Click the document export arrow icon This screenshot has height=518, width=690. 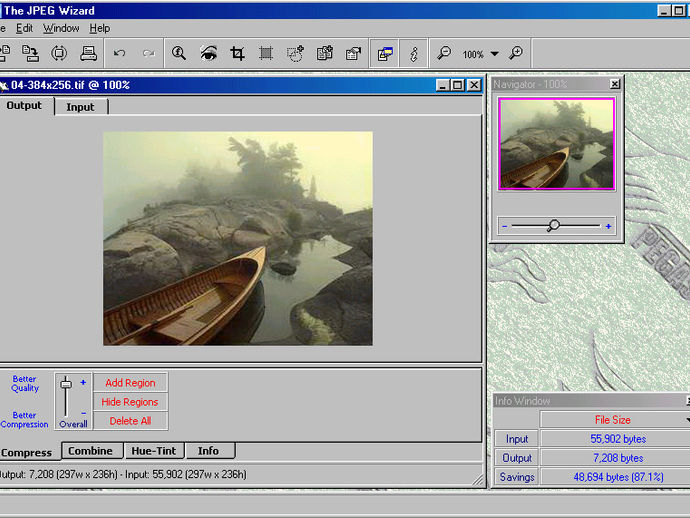[353, 53]
